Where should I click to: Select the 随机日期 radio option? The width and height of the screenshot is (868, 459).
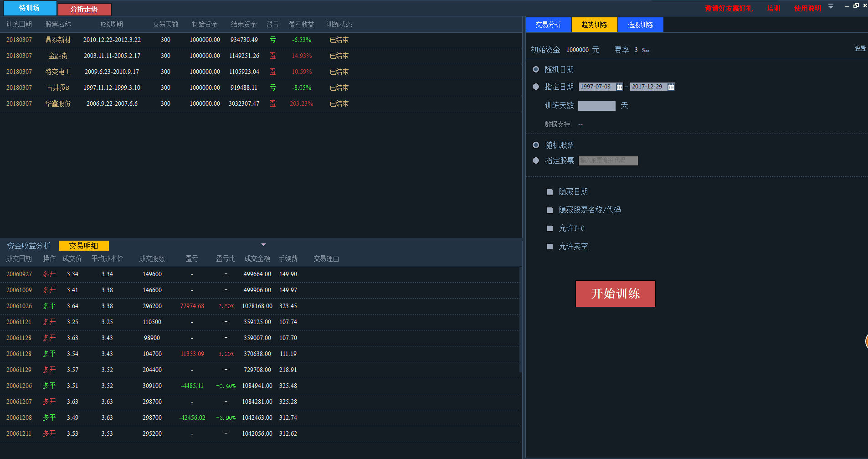(x=536, y=69)
